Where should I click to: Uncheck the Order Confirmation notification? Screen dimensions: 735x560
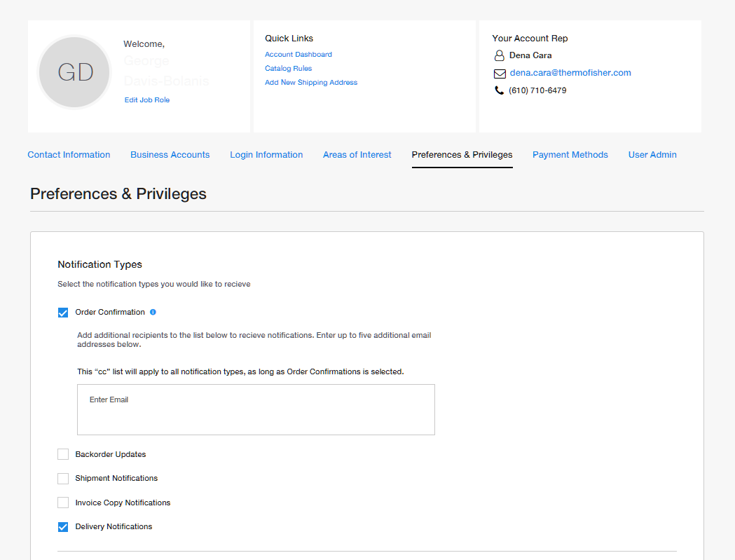pos(63,312)
